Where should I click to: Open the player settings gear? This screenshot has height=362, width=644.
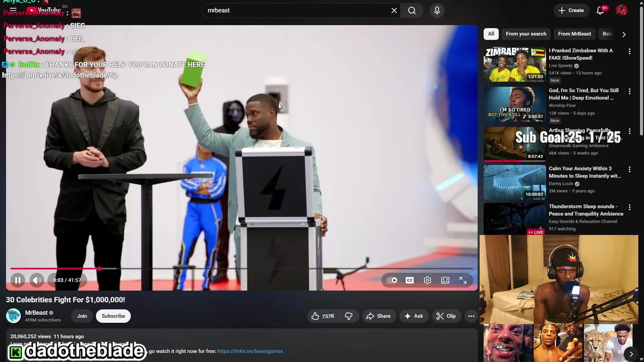[427, 280]
